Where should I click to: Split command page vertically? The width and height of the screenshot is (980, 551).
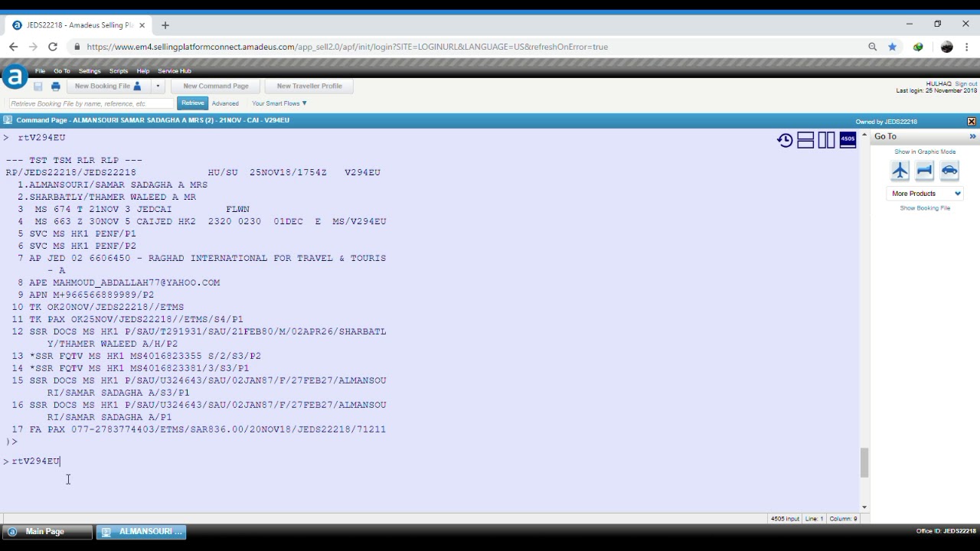tap(826, 140)
